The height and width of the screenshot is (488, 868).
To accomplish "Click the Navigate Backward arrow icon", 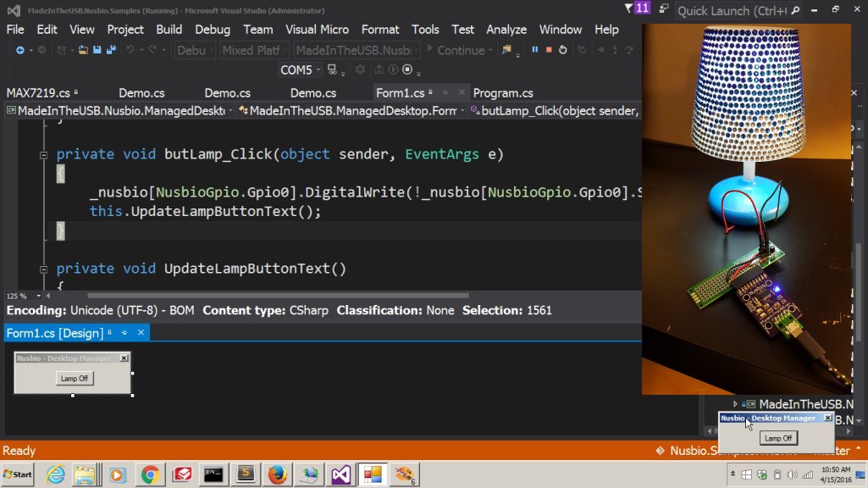I will click(x=20, y=50).
